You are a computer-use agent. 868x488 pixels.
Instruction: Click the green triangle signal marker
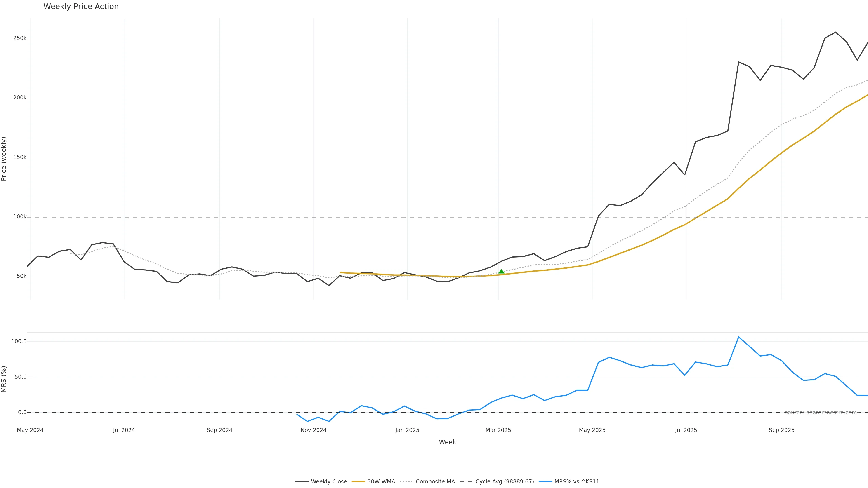(501, 271)
